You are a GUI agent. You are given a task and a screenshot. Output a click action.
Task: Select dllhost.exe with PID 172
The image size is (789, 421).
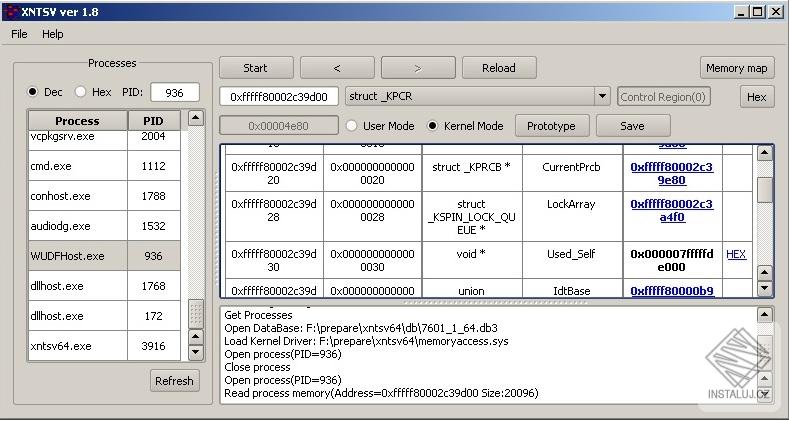[x=77, y=316]
